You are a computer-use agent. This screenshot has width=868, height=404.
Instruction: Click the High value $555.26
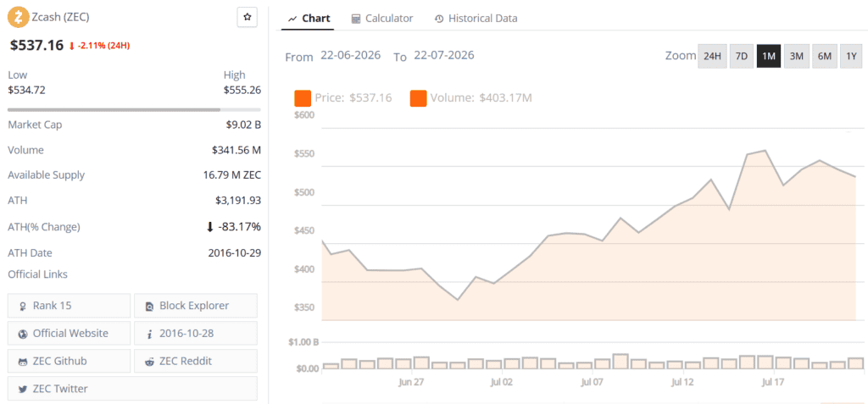coord(242,90)
